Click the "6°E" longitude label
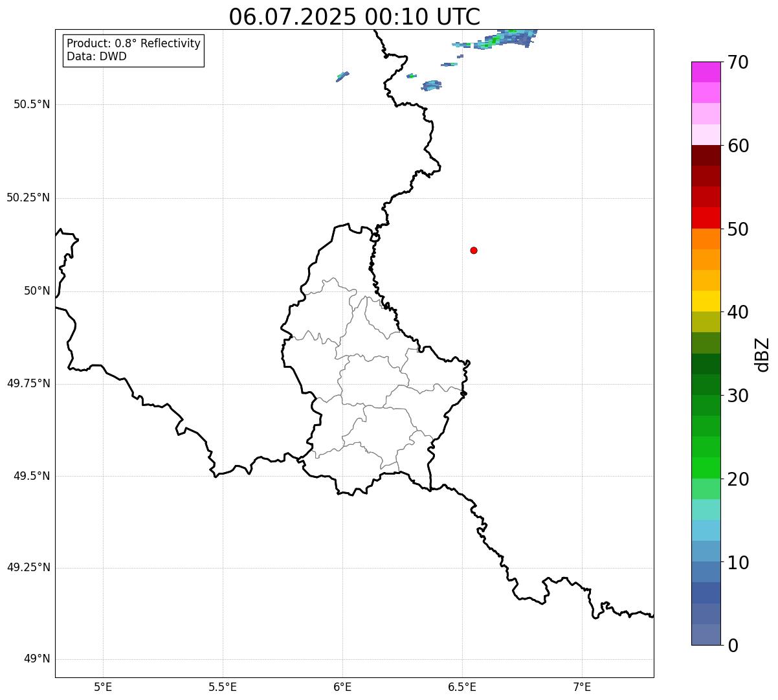778x700 pixels. coord(342,686)
